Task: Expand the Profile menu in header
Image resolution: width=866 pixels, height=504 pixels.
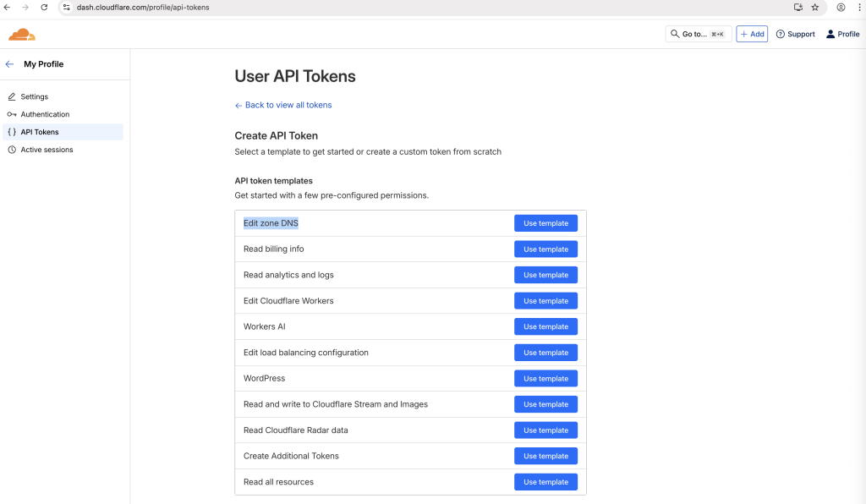Action: 842,34
